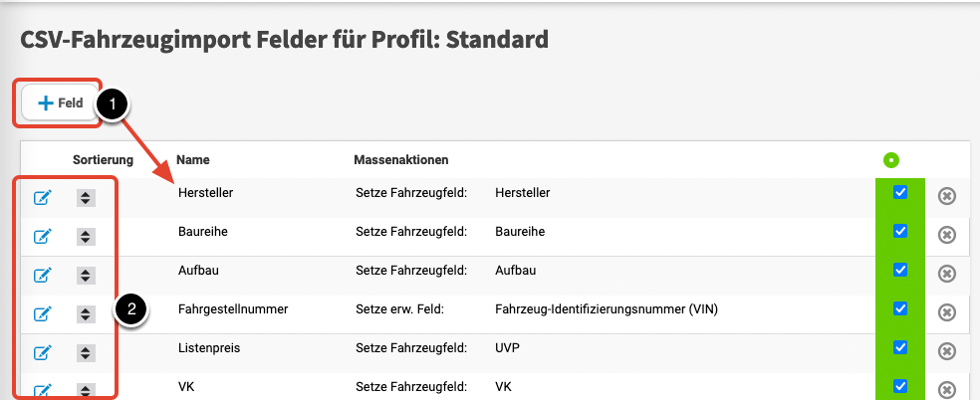This screenshot has height=400, width=980.
Task: Click the green status dot header icon
Action: [890, 159]
